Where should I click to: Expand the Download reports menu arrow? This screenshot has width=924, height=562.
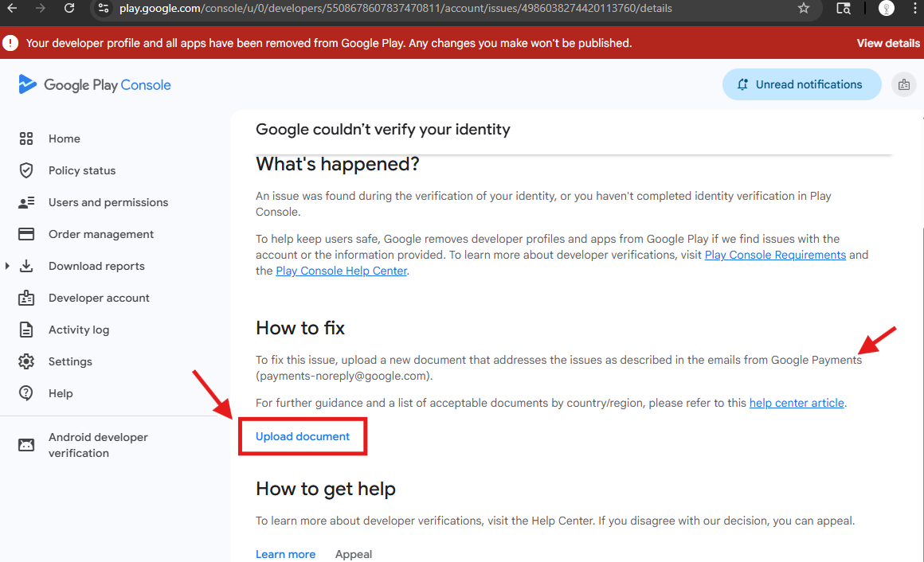click(7, 266)
